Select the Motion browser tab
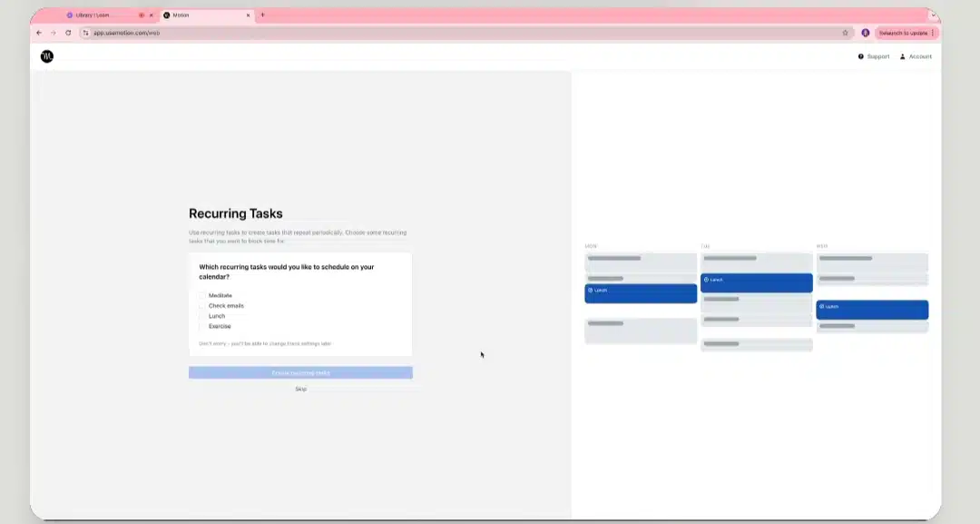Screen dimensions: 980x524 [x=206, y=15]
